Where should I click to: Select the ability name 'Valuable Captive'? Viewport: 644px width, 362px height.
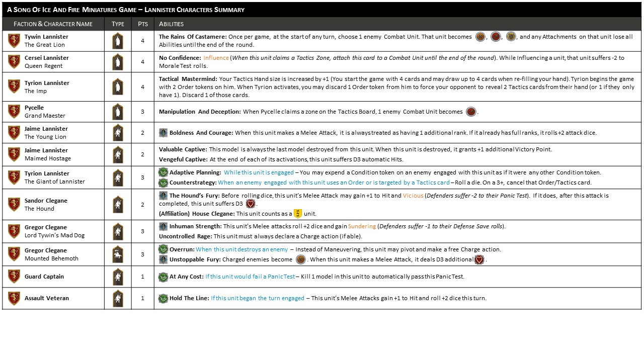183,149
